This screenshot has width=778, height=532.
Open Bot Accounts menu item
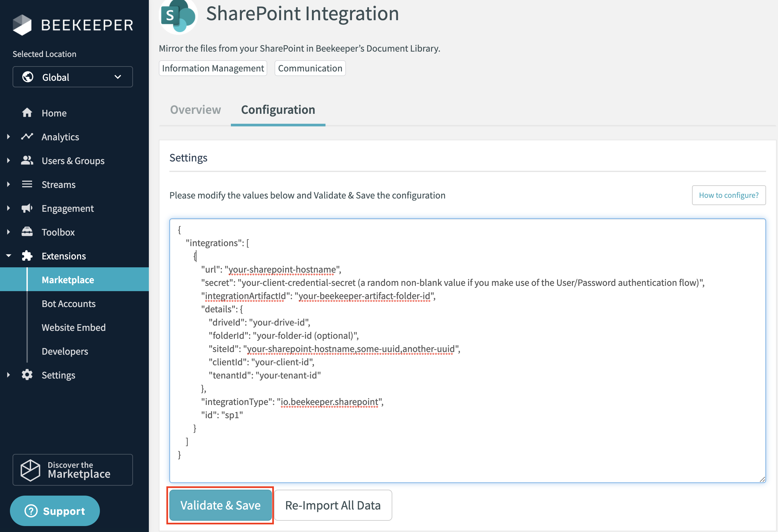point(68,304)
